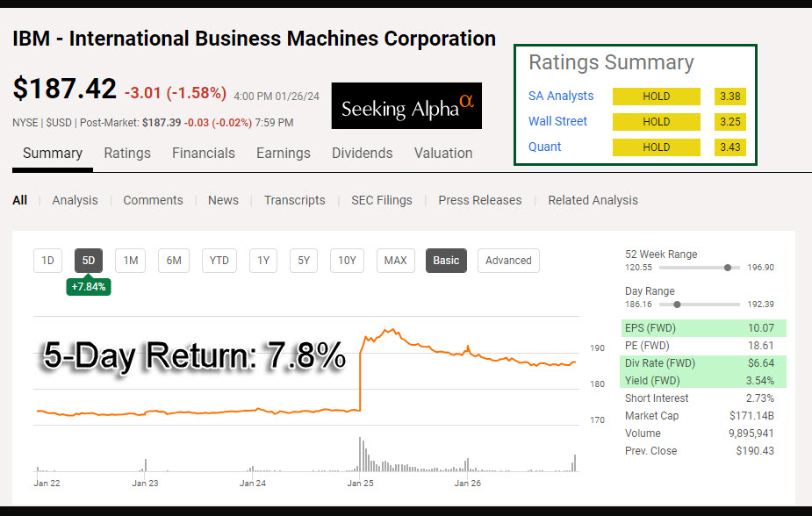Select the 1M chart range
This screenshot has width=812, height=516.
pyautogui.click(x=130, y=261)
